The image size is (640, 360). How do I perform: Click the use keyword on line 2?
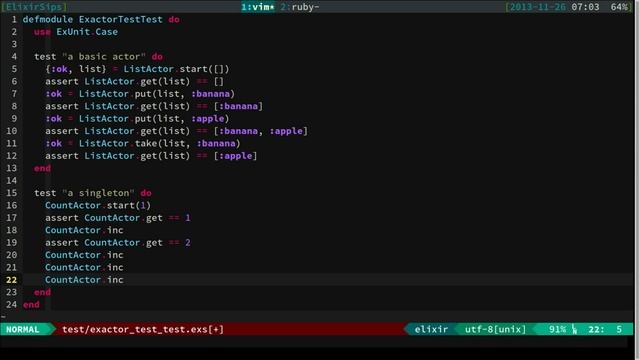(42, 32)
